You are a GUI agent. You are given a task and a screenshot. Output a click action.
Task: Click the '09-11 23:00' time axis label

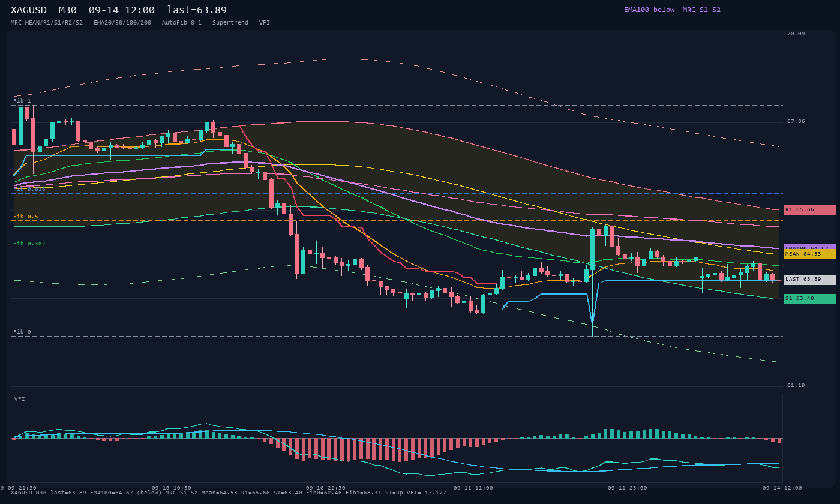point(628,488)
